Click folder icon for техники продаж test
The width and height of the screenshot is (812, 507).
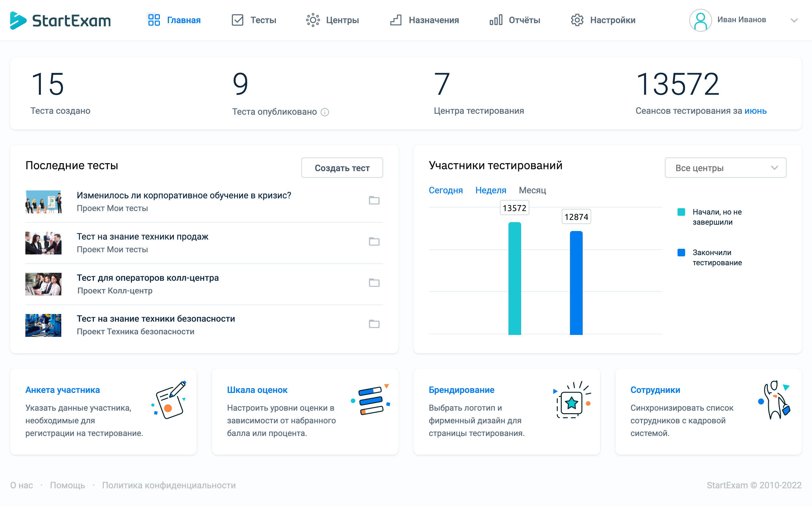374,241
